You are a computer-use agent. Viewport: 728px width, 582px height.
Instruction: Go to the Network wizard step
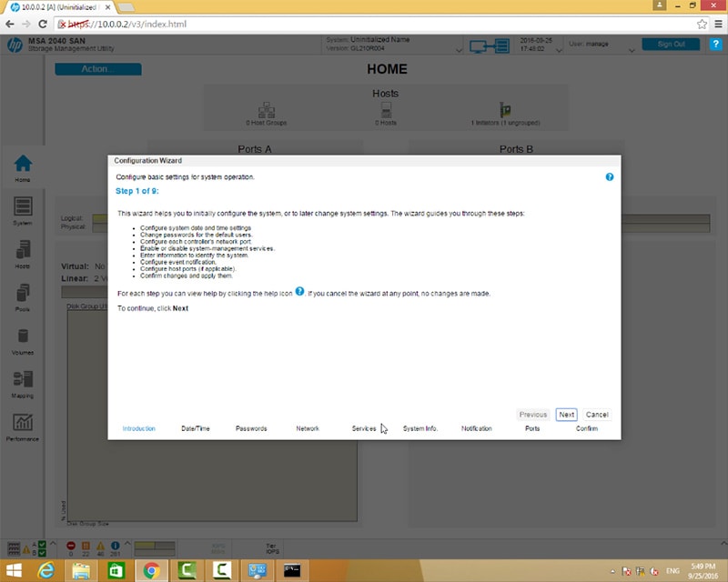tap(308, 428)
